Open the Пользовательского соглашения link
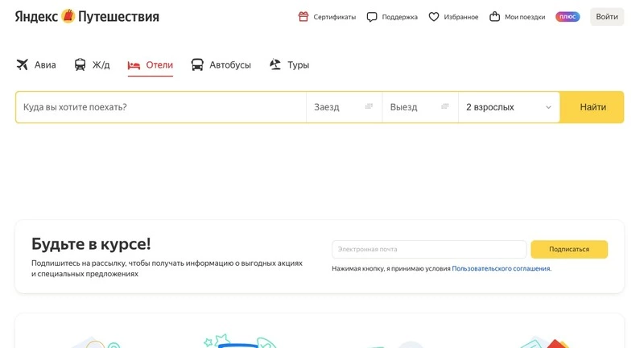Screen dimensions: 644x348 click(x=501, y=268)
